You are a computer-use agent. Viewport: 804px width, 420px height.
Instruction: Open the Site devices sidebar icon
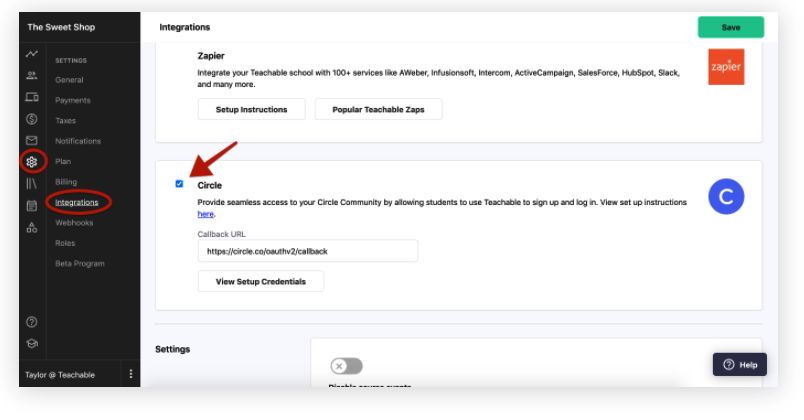pos(32,97)
